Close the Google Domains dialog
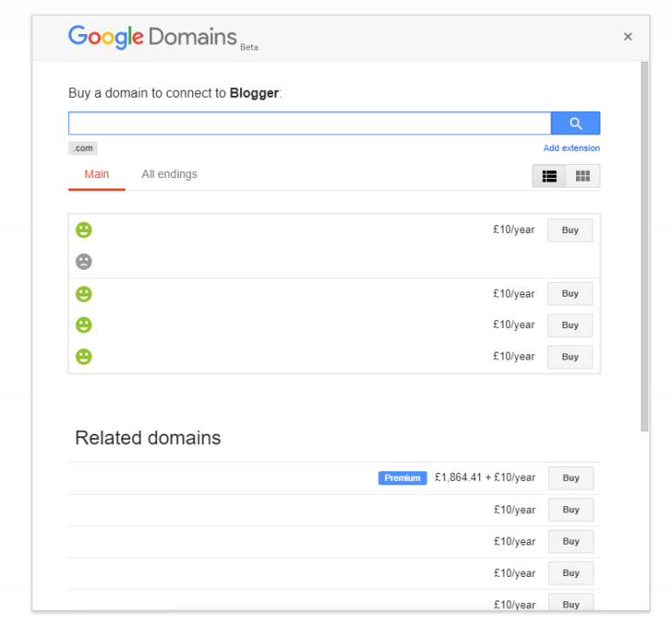The height and width of the screenshot is (624, 672). (x=627, y=37)
